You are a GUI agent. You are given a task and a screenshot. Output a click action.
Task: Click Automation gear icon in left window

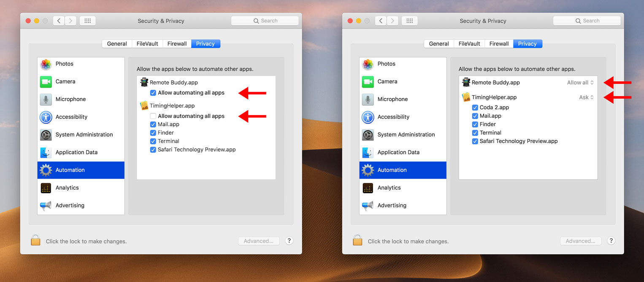click(46, 170)
